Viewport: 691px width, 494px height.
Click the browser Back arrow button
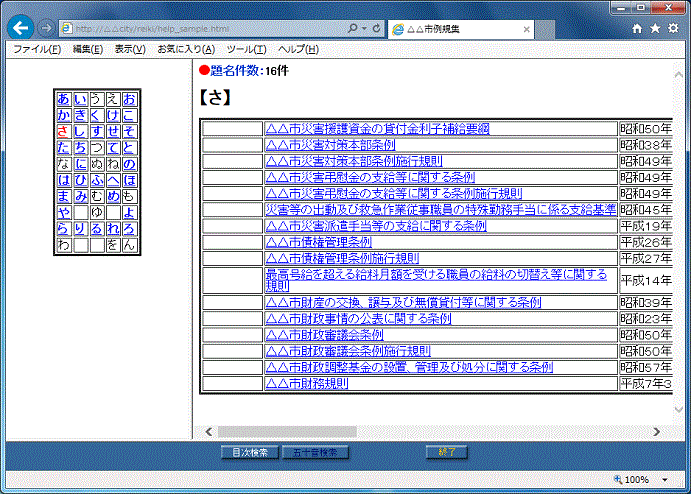[x=19, y=28]
